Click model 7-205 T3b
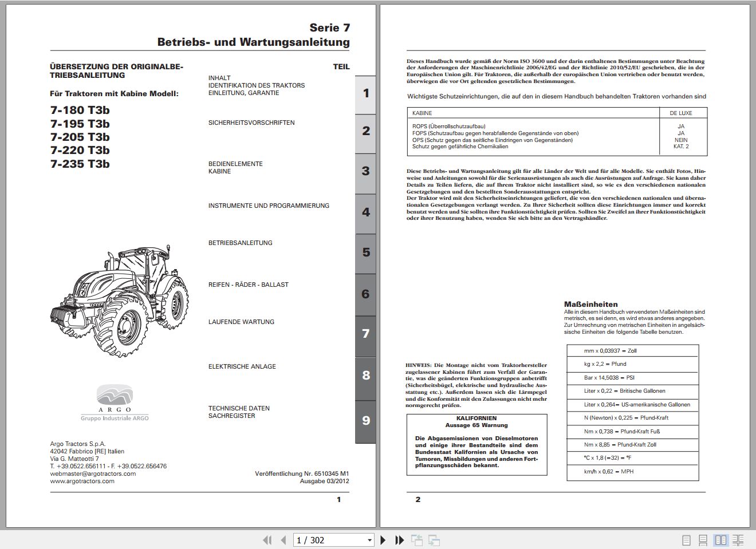 click(80, 137)
